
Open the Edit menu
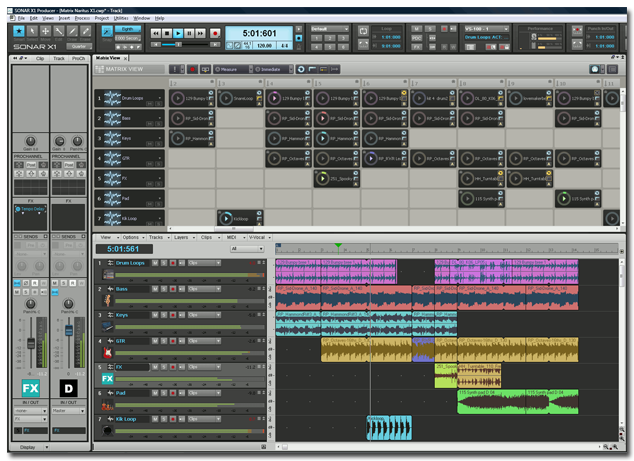(x=34, y=18)
